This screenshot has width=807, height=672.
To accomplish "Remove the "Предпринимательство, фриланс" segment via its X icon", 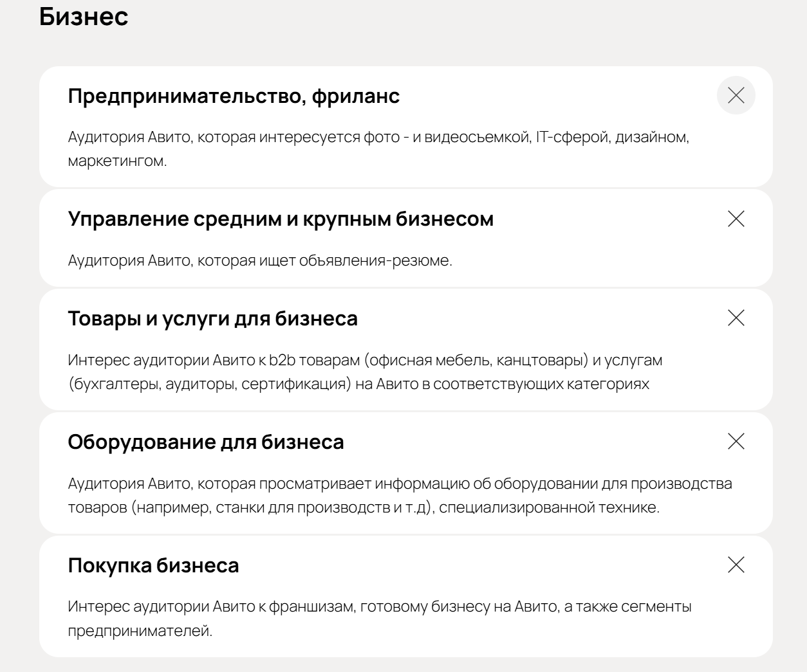I will tap(736, 96).
